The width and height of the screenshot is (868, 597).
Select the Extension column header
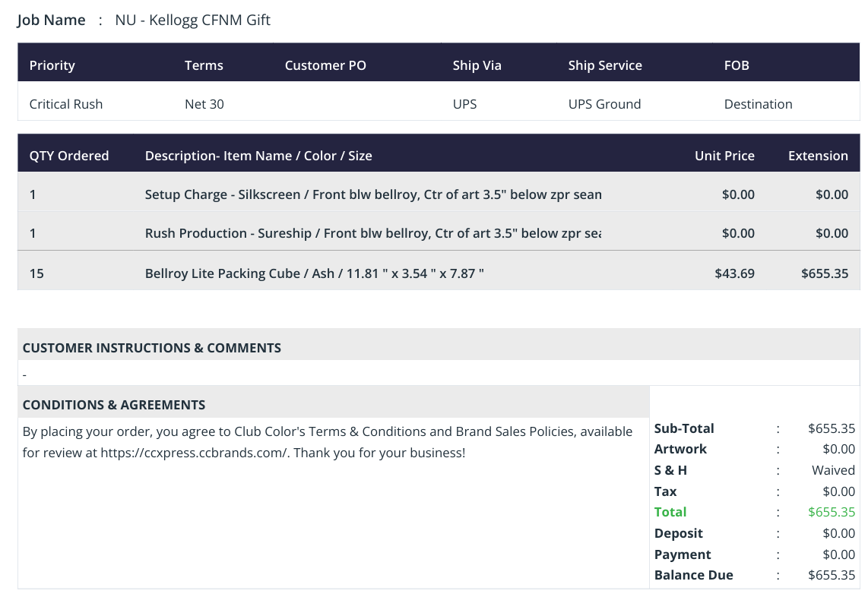818,156
